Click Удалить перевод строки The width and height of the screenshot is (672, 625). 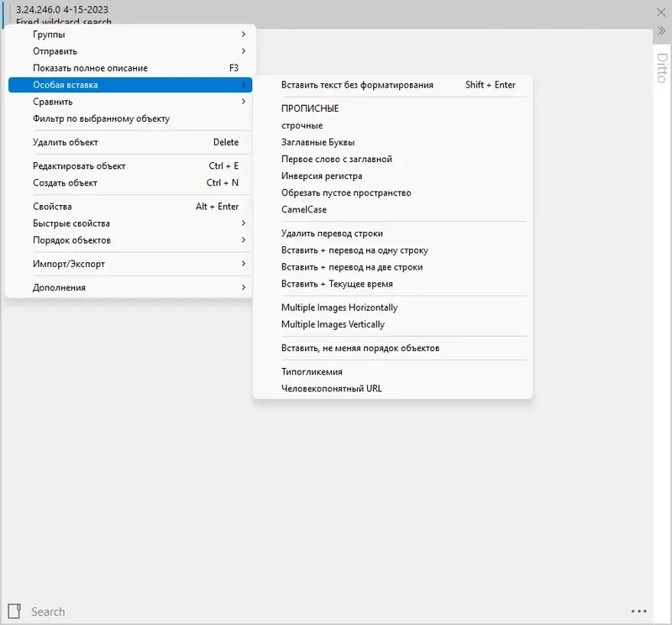[332, 233]
